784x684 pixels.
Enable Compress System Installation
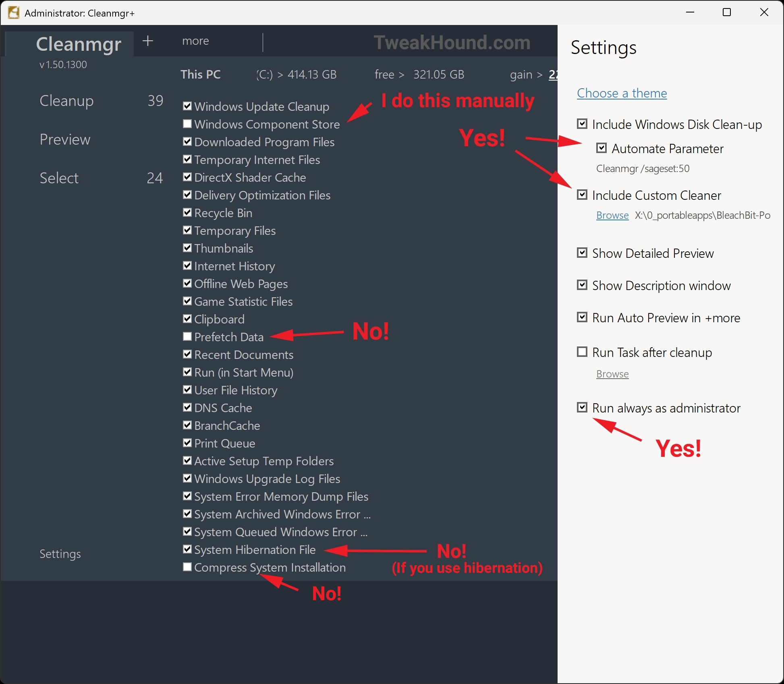(x=187, y=567)
